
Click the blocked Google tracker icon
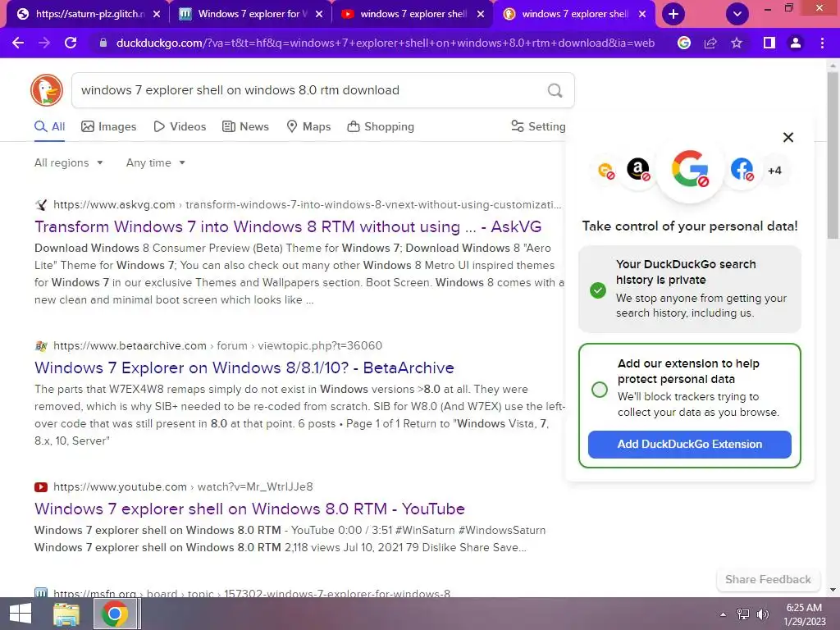pyautogui.click(x=690, y=169)
